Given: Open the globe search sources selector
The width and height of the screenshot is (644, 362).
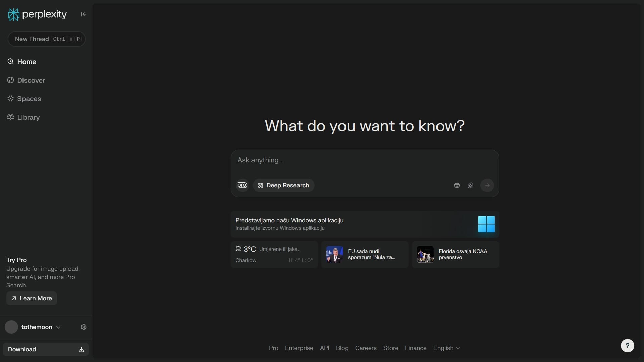Looking at the screenshot, I should 457,185.
